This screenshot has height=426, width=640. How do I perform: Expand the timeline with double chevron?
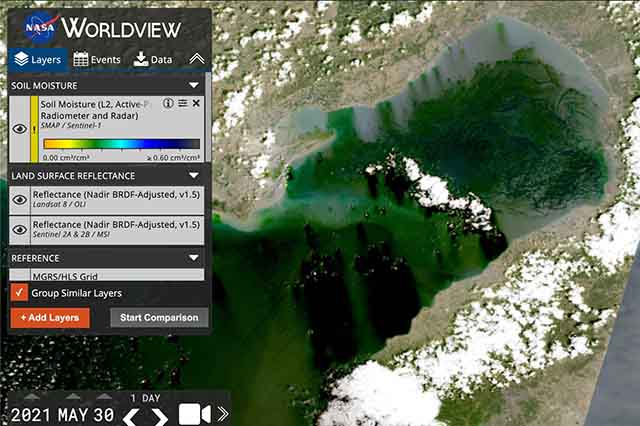click(222, 414)
